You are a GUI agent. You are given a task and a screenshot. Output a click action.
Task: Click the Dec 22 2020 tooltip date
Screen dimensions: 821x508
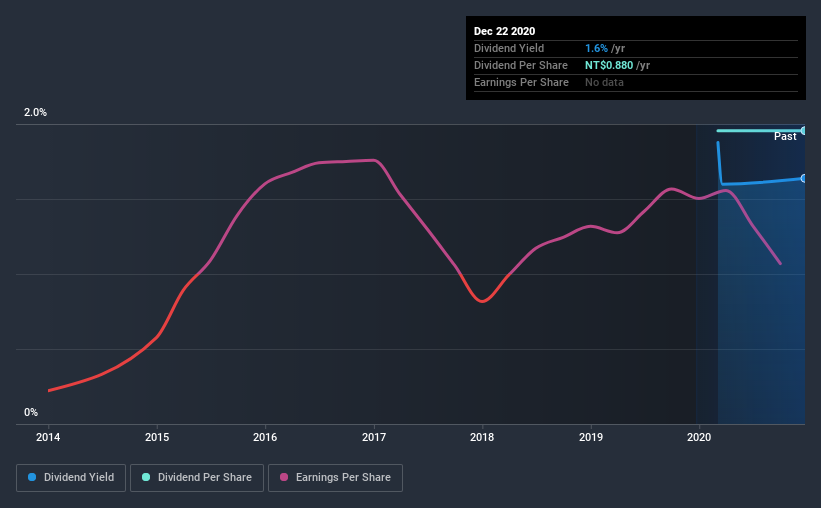coord(505,31)
